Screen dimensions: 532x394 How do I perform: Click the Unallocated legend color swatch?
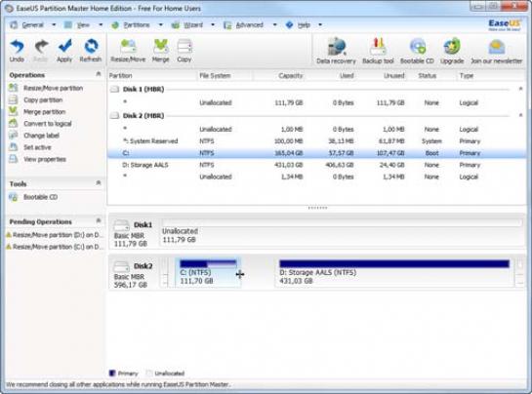149,373
